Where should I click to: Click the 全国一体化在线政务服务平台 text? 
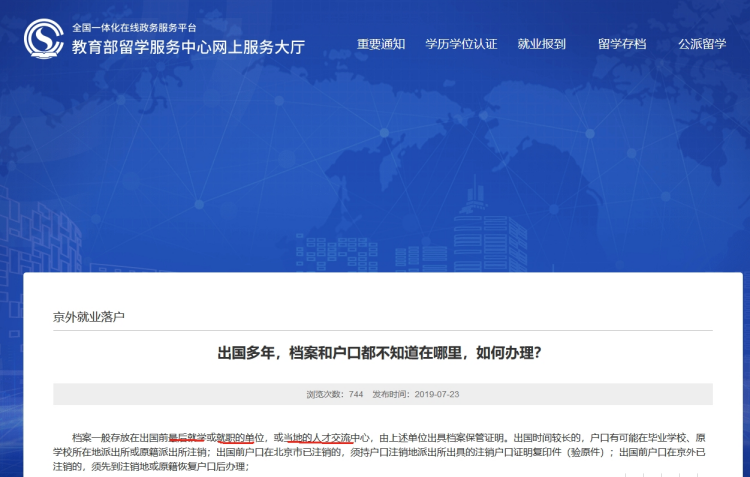coord(134,28)
